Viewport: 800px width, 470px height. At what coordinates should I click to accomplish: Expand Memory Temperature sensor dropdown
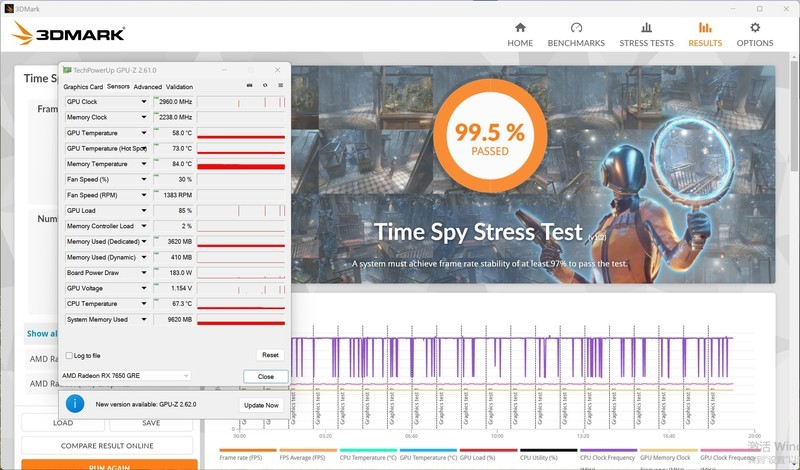coord(144,164)
